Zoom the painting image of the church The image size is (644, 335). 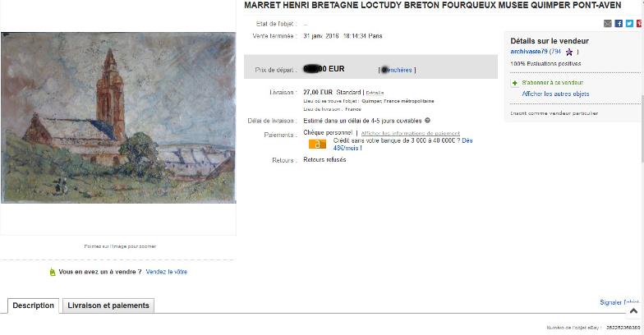(118, 118)
